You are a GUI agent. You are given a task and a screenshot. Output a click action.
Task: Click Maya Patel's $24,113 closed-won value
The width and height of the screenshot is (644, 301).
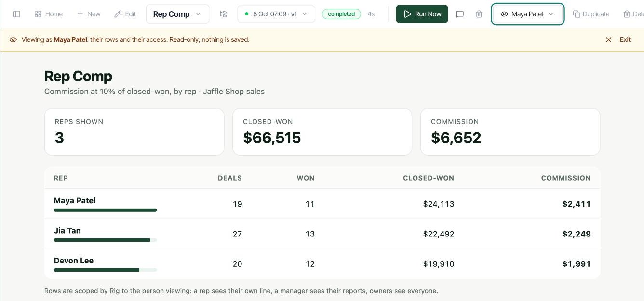pos(439,204)
